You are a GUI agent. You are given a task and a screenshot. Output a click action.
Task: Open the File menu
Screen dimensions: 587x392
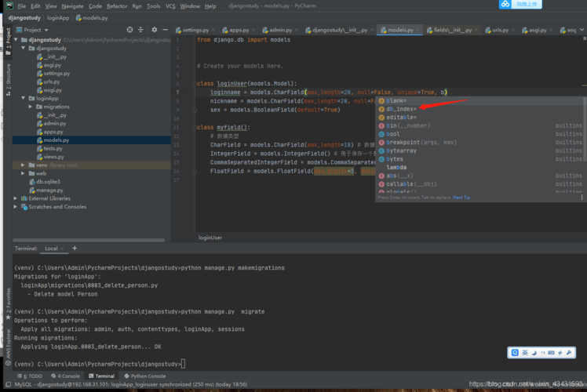pyautogui.click(x=22, y=6)
